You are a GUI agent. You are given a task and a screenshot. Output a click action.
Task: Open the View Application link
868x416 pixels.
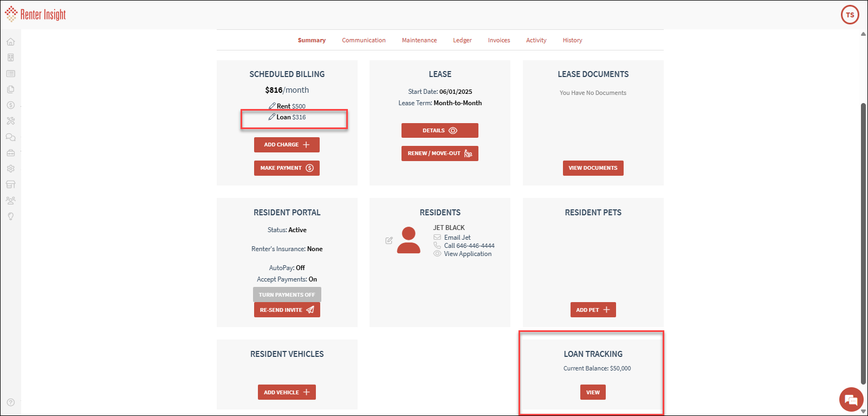coord(468,254)
